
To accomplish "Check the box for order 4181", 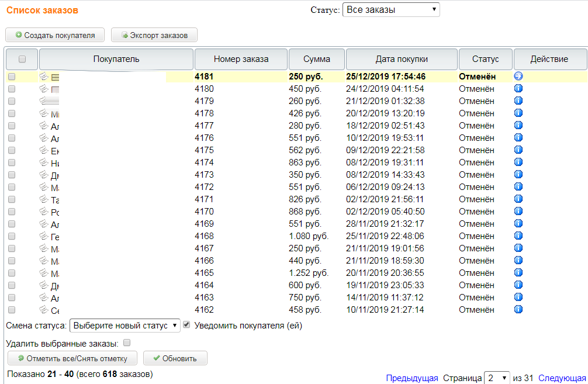I will coord(12,77).
